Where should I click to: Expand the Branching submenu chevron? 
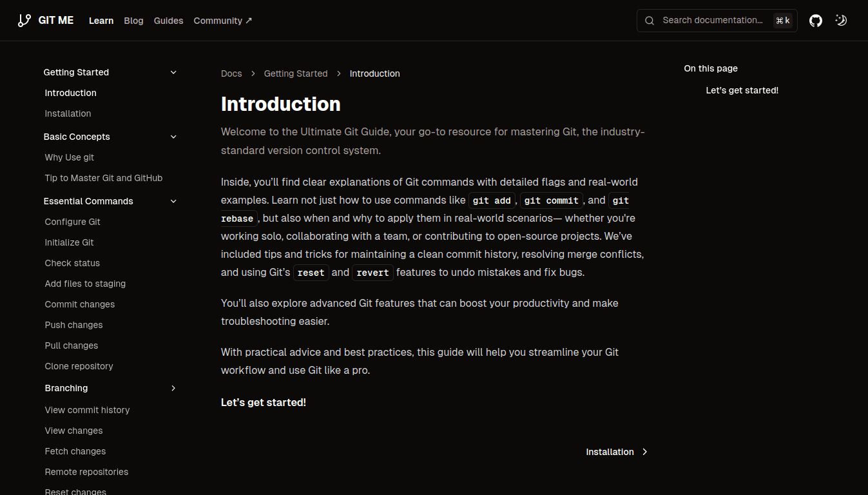(x=173, y=388)
